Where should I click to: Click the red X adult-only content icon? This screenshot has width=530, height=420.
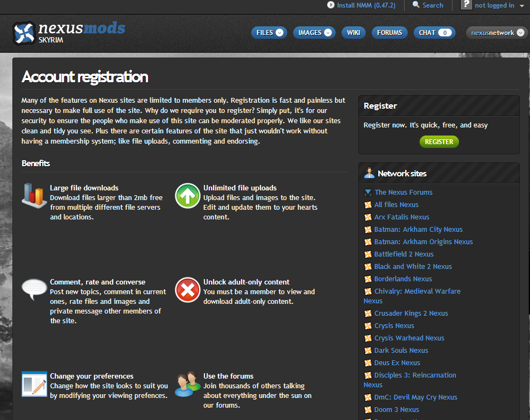[x=188, y=289]
